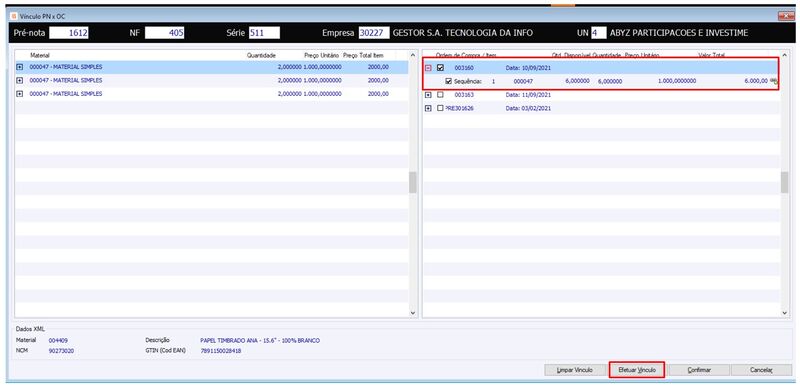Click the scroll-up arrow of the purchase orders list
Image resolution: width=800 pixels, height=389 pixels.
785,55
